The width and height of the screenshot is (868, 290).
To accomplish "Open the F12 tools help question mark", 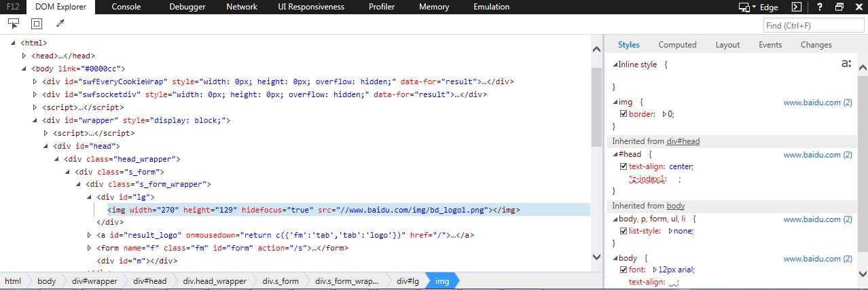I will (x=820, y=7).
